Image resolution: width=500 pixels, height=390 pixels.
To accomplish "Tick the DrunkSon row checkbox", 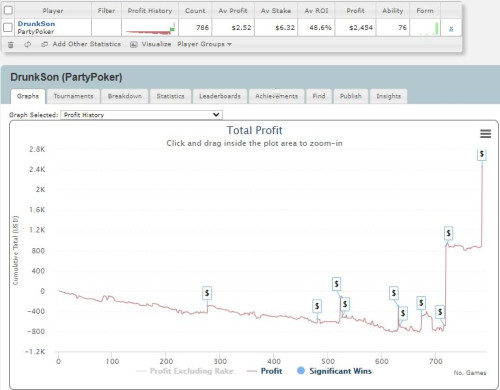I will pos(8,27).
